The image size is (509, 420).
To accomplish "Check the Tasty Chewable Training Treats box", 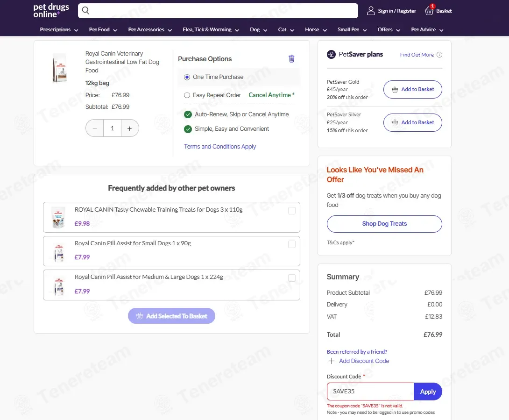I will click(292, 211).
